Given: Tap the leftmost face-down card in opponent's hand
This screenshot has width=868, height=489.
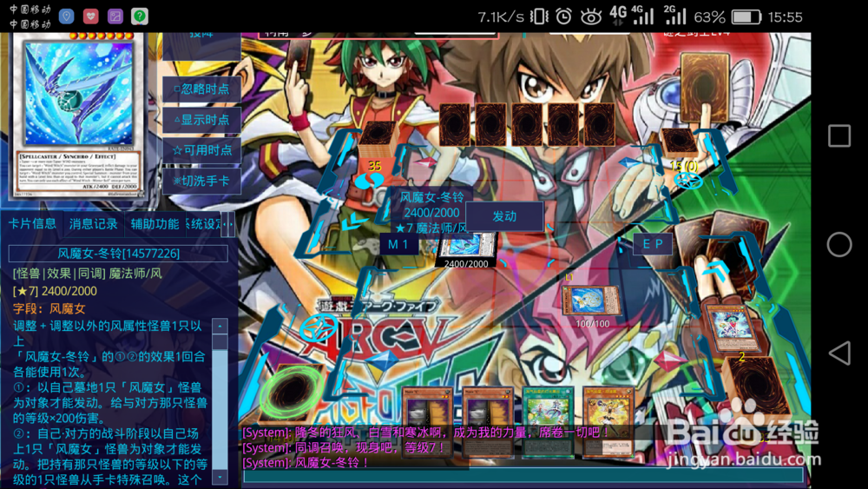Looking at the screenshot, I should [x=455, y=124].
